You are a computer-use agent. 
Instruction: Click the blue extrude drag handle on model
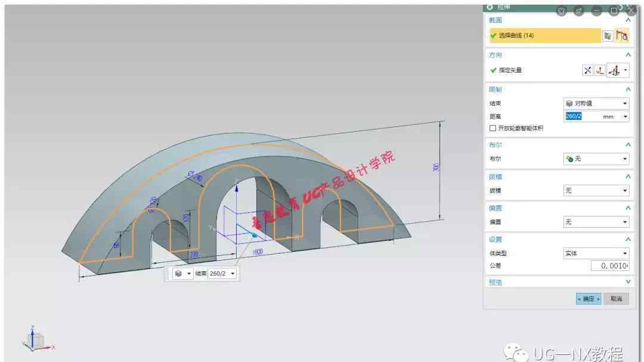click(x=253, y=236)
